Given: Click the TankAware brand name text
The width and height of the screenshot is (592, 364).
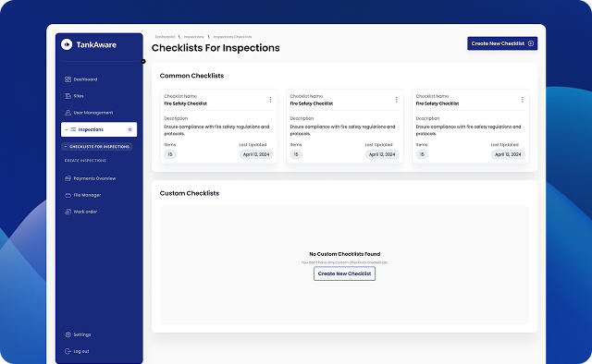Looking at the screenshot, I should [96, 45].
